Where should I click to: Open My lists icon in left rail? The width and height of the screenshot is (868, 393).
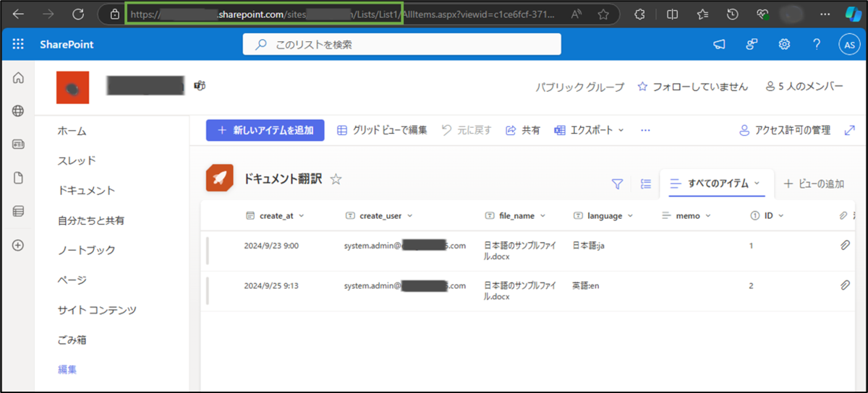pyautogui.click(x=19, y=212)
